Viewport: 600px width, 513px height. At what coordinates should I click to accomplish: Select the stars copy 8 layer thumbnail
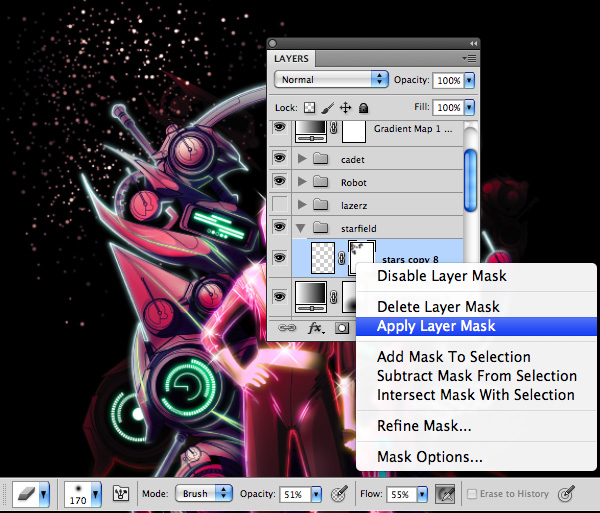(323, 258)
